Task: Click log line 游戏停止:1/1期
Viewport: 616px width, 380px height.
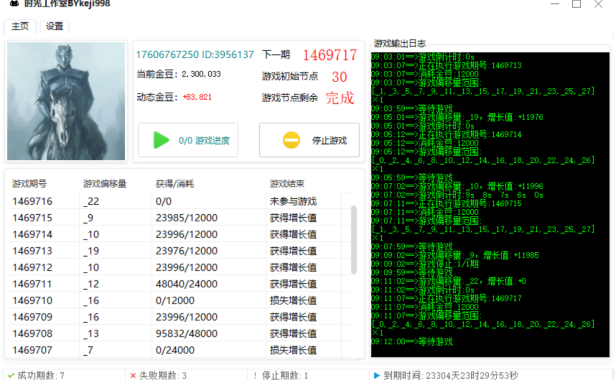Action: 425,264
